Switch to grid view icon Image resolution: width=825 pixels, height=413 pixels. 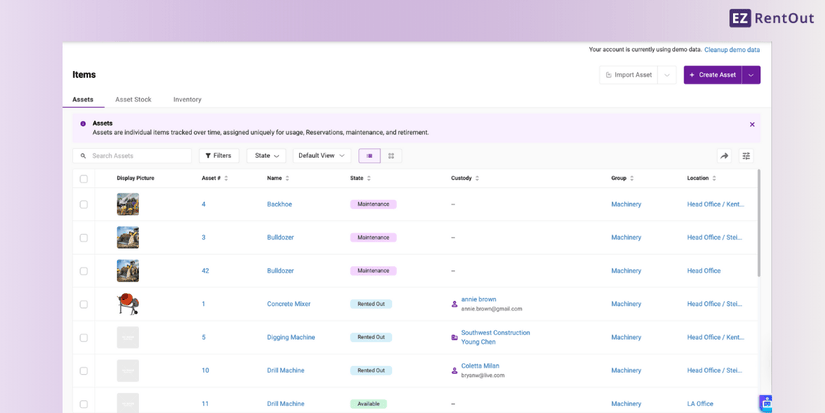coord(391,156)
